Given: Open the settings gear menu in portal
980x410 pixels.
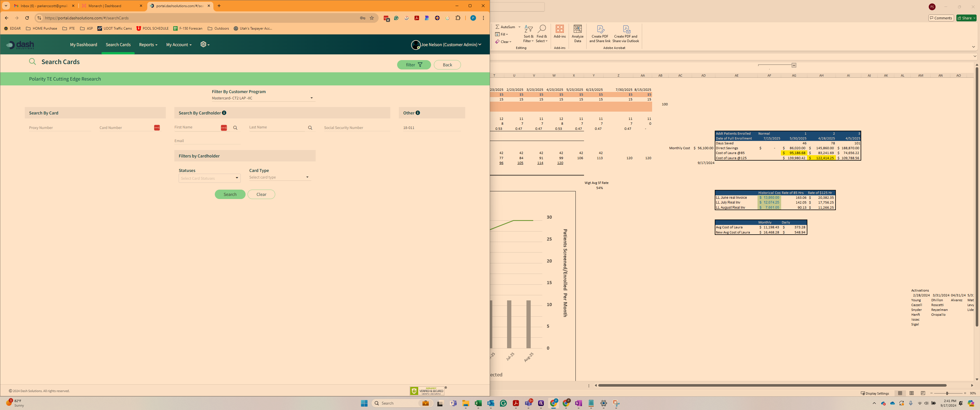Looking at the screenshot, I should click(205, 44).
